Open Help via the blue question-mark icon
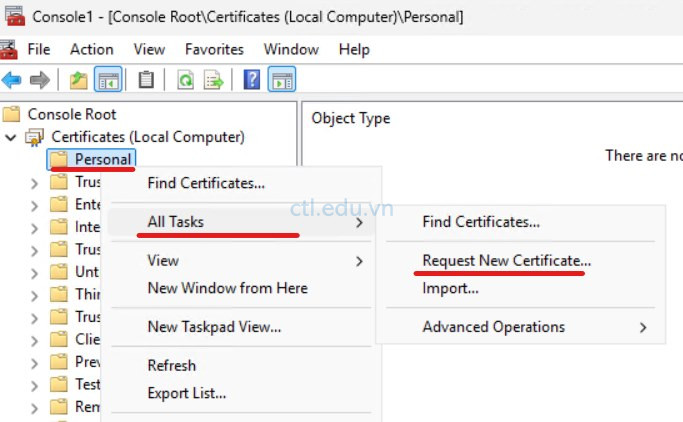The width and height of the screenshot is (683, 422). point(252,80)
